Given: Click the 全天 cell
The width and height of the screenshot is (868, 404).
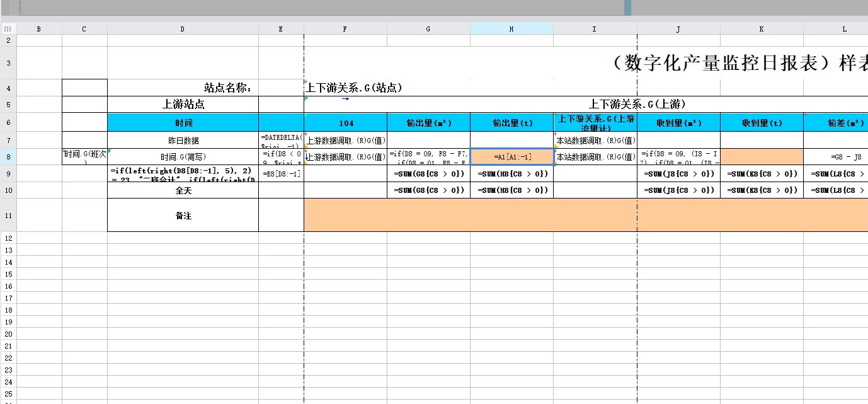Looking at the screenshot, I should pos(183,190).
